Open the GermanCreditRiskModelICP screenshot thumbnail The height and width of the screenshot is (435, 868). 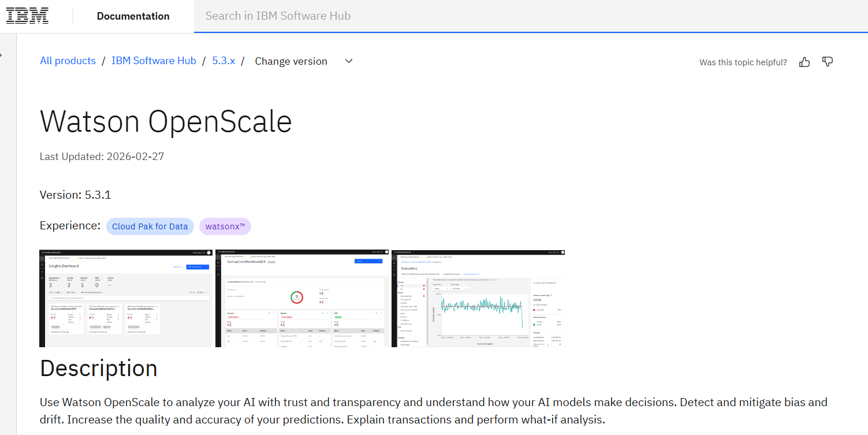301,298
